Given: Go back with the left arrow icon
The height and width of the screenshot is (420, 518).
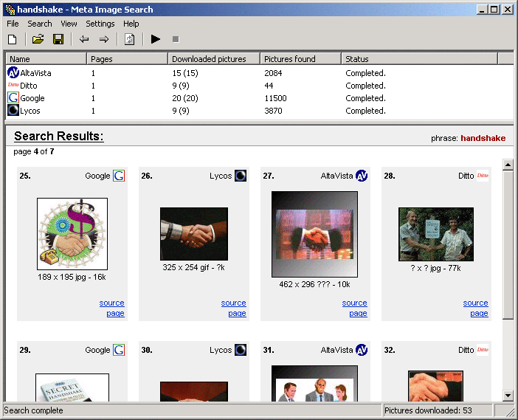Looking at the screenshot, I should [x=84, y=39].
